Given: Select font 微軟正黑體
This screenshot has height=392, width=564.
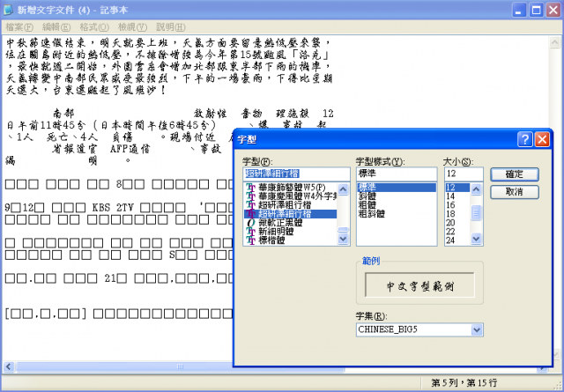Looking at the screenshot, I should [x=280, y=223].
